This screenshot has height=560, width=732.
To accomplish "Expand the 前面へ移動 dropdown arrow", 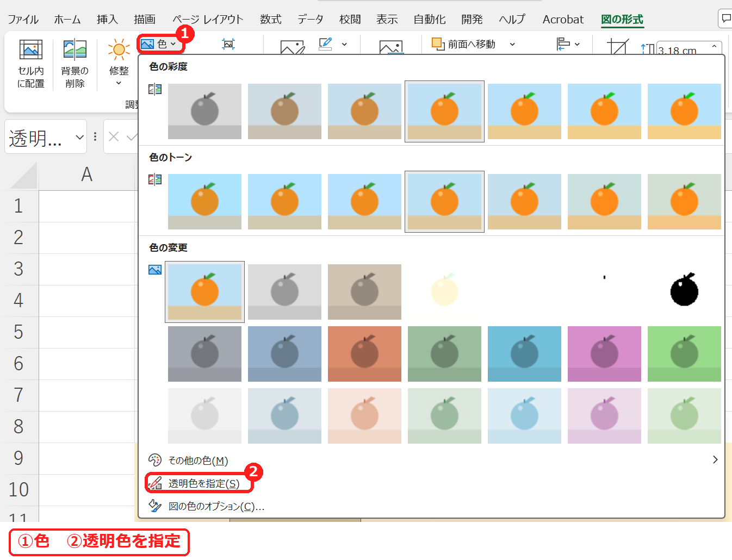I will click(512, 44).
